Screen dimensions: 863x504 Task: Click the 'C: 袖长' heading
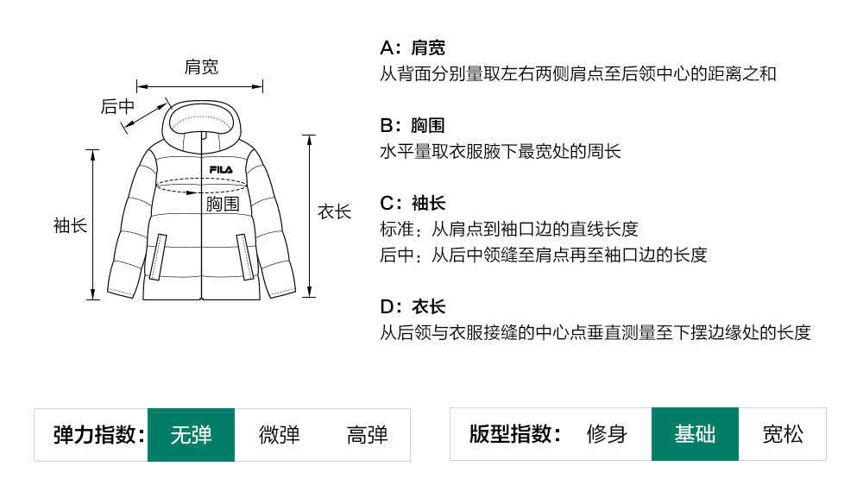(413, 203)
